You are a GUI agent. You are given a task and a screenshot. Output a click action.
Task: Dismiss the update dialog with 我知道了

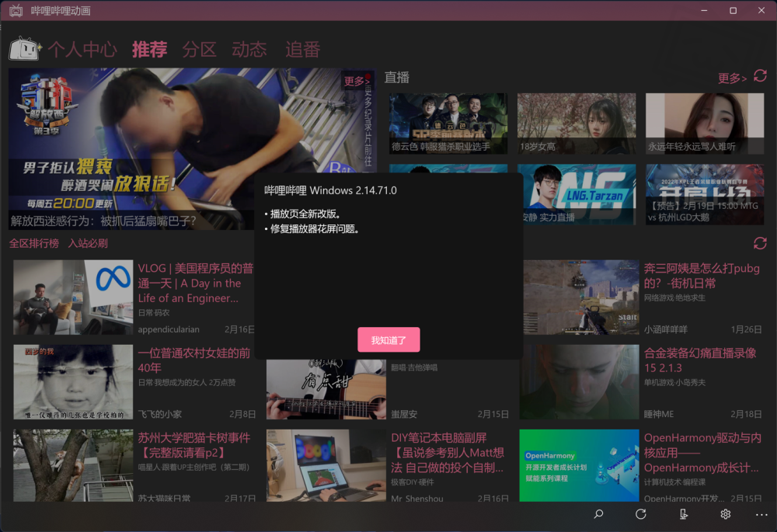click(x=388, y=340)
